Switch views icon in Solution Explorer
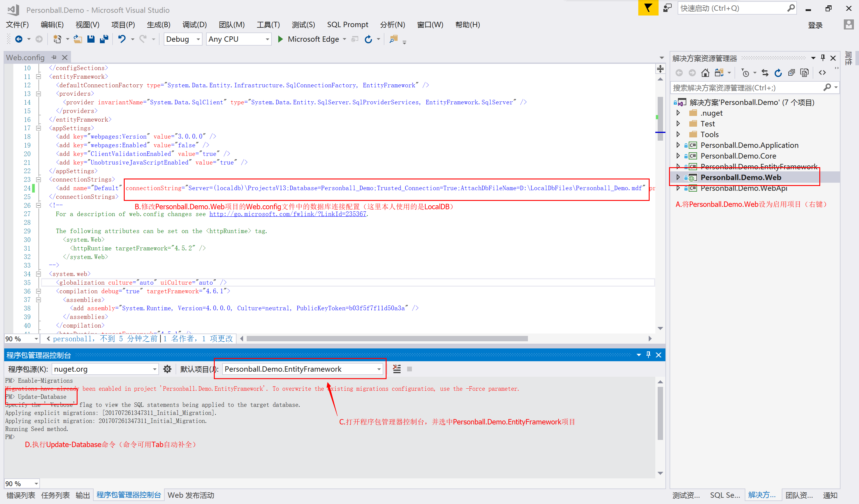 [719, 72]
